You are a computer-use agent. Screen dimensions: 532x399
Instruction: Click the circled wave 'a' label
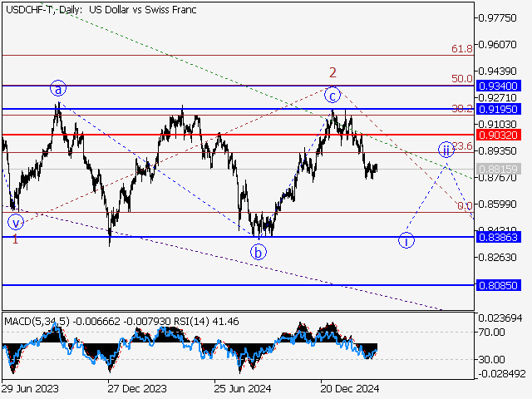coord(57,88)
